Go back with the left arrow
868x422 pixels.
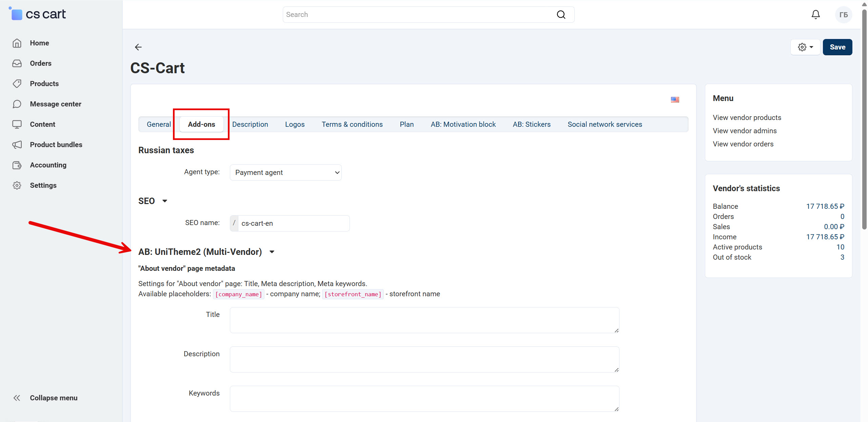[x=138, y=47]
